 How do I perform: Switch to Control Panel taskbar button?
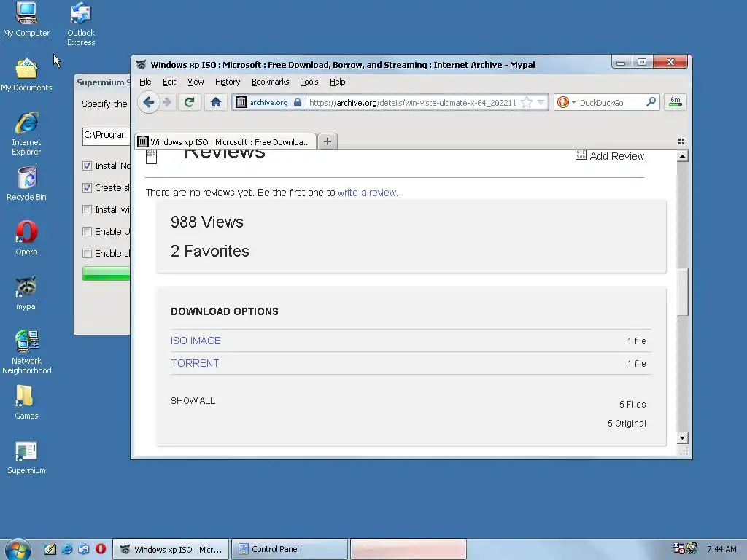coord(290,549)
